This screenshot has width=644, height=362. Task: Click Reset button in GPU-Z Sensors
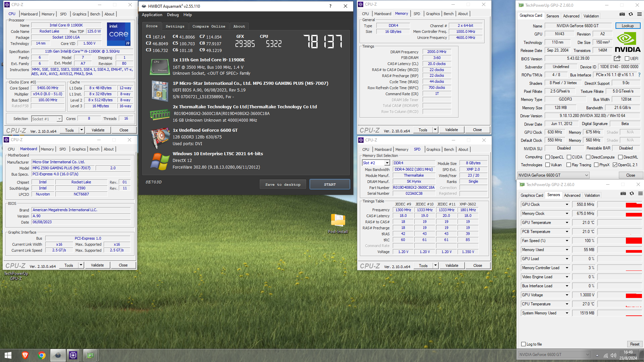click(635, 344)
